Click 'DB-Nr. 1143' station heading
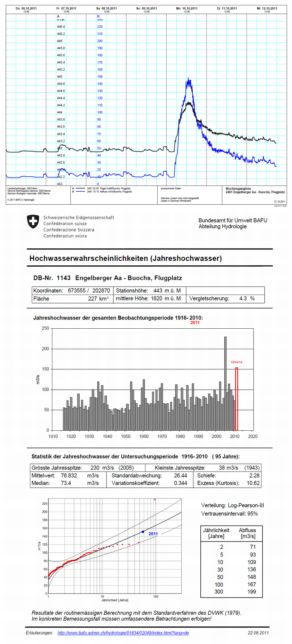 [x=52, y=278]
